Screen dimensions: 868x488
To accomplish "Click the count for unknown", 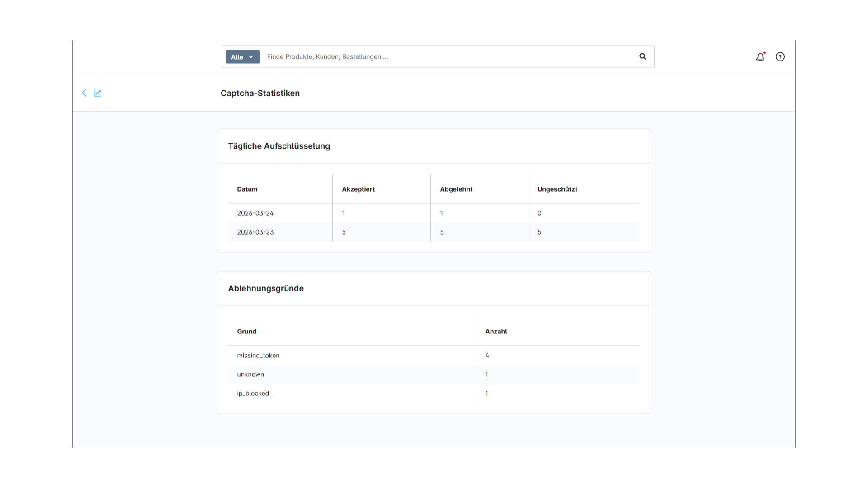I will (486, 375).
